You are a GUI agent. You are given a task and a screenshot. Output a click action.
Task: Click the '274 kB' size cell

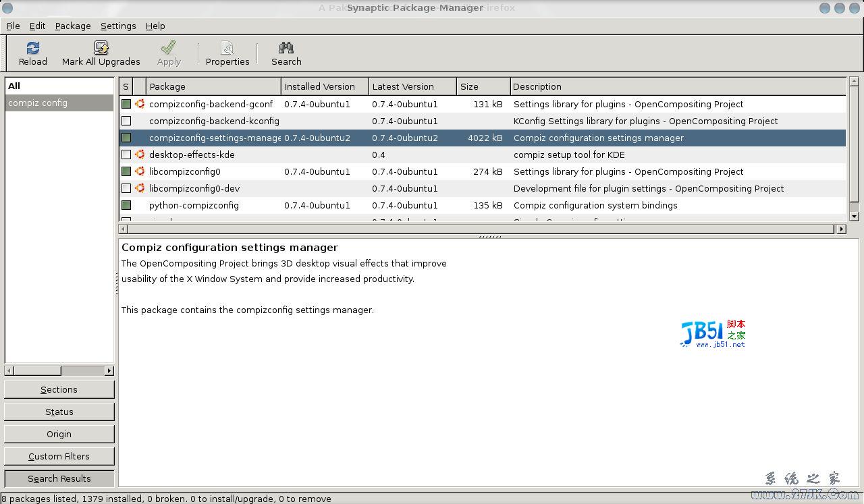(487, 171)
